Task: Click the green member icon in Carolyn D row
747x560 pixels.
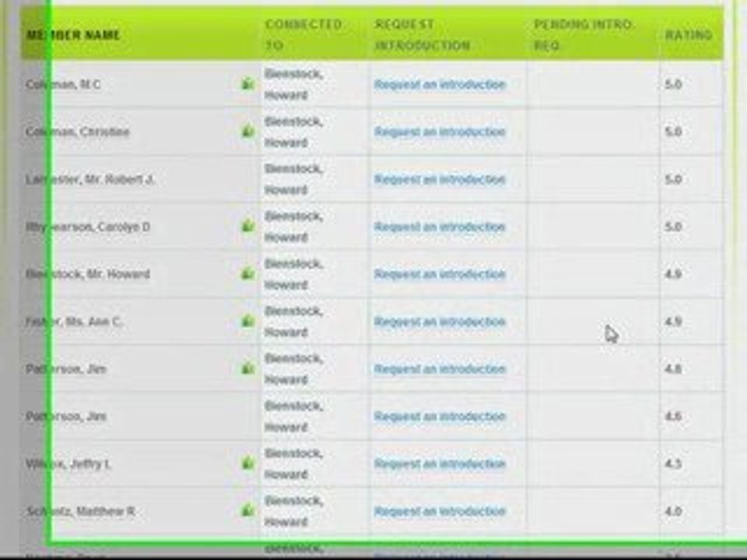Action: point(247,226)
